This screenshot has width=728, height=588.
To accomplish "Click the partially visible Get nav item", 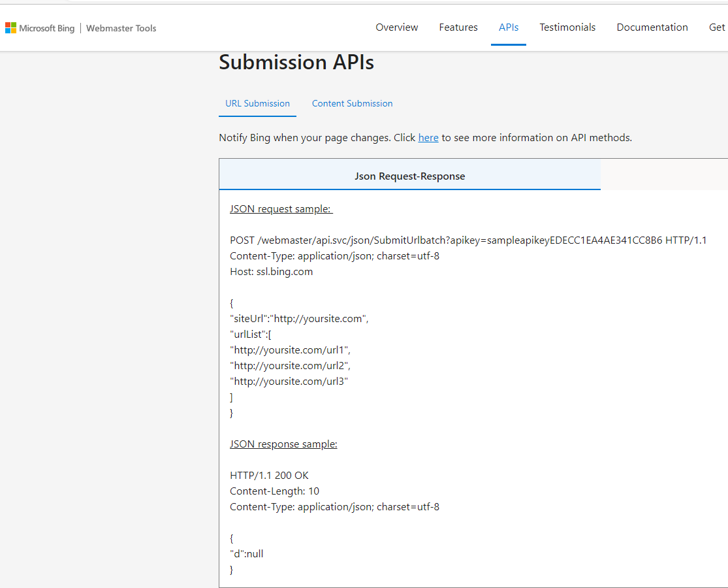I will coord(718,27).
